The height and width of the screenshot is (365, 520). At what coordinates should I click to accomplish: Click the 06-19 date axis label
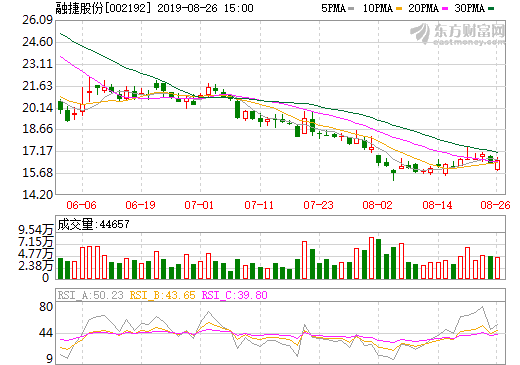pyautogui.click(x=140, y=205)
